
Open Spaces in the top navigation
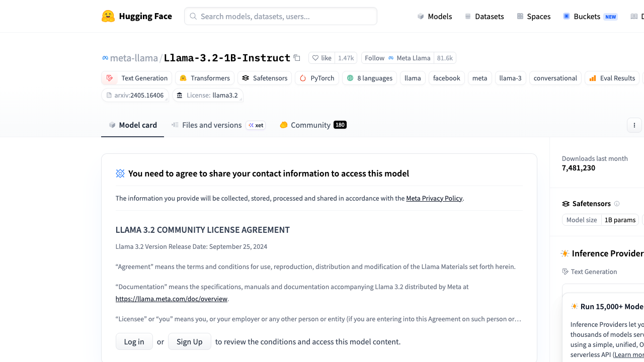pos(534,16)
